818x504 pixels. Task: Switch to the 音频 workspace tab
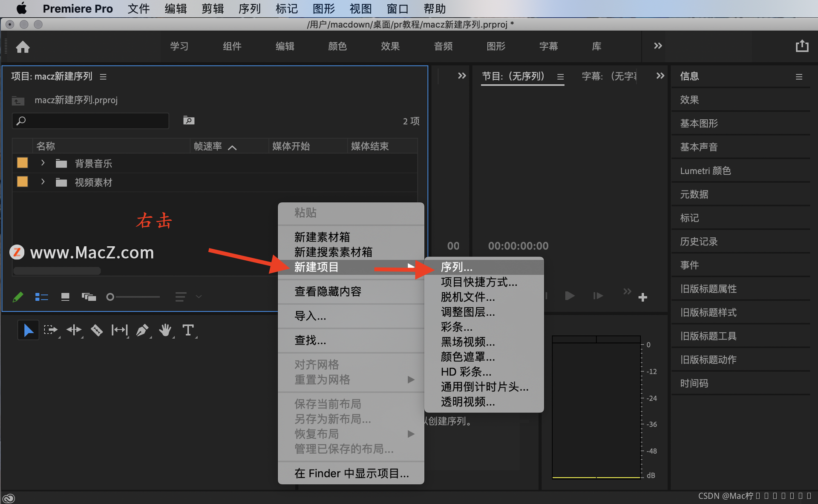pyautogui.click(x=443, y=46)
